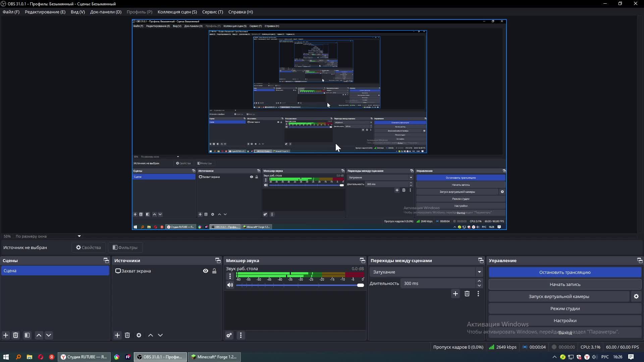644x362 pixels.
Task: Open desktop audio options three-dot menu
Action: point(230,276)
